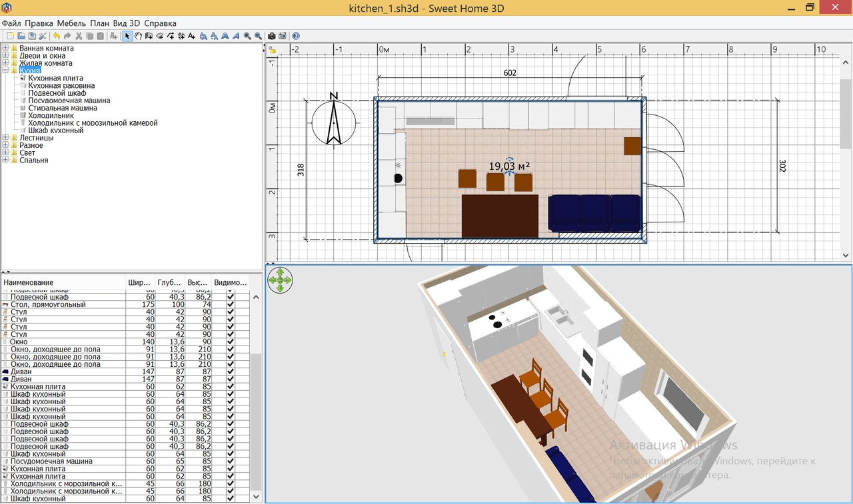
Task: Collapse the Кухня catalog category
Action: pos(5,71)
